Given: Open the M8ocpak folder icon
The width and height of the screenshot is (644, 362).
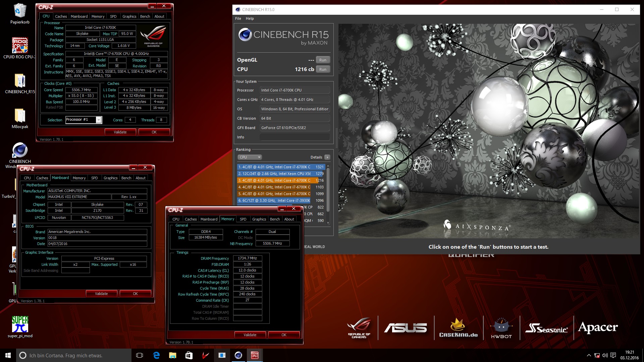Looking at the screenshot, I should click(20, 118).
